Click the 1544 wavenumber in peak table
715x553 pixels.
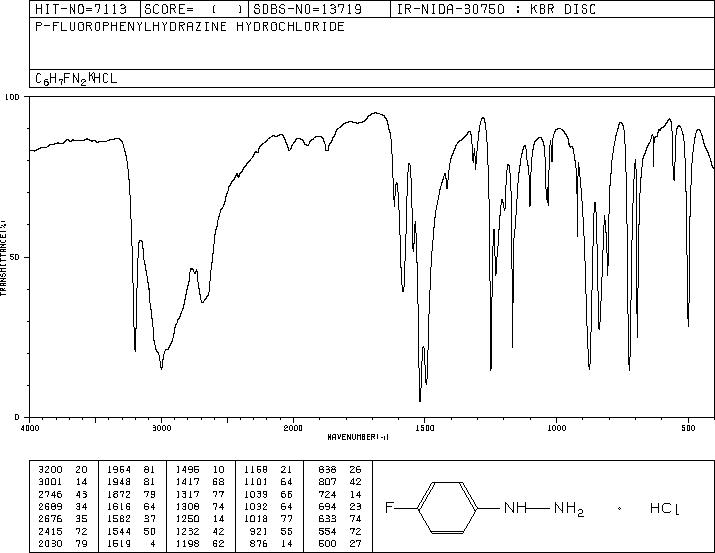[x=119, y=532]
